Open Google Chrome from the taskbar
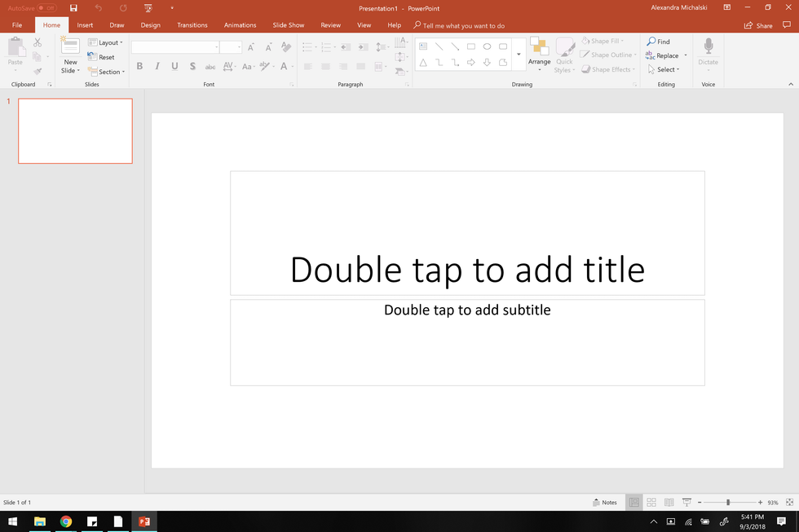799x532 pixels. pos(66,521)
